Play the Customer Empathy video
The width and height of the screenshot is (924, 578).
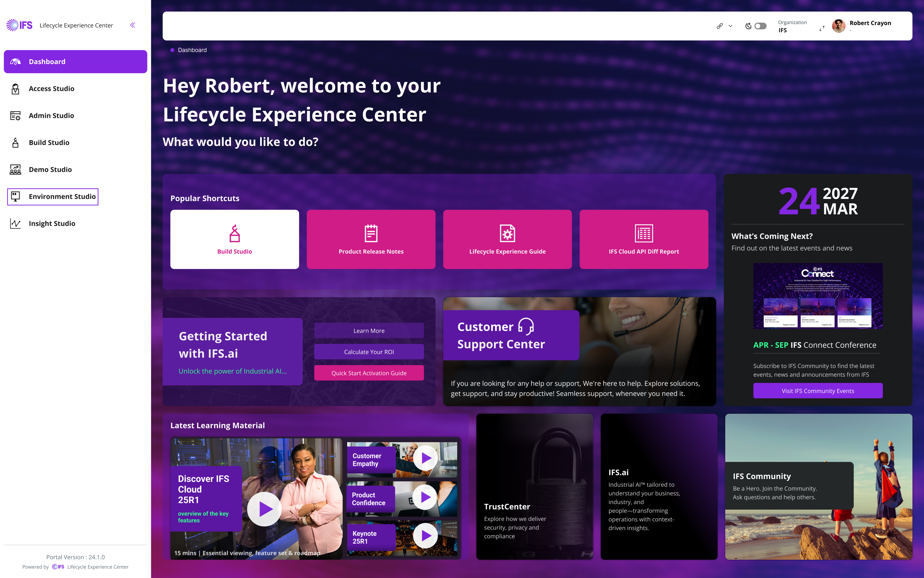425,458
